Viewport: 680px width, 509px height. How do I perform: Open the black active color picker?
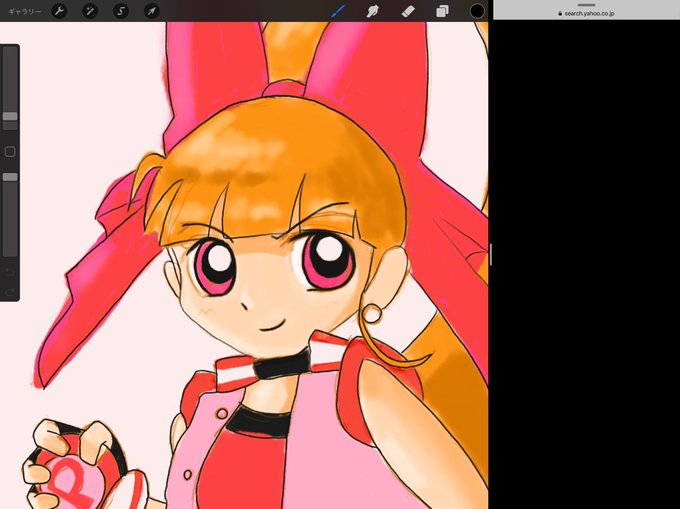click(x=477, y=11)
